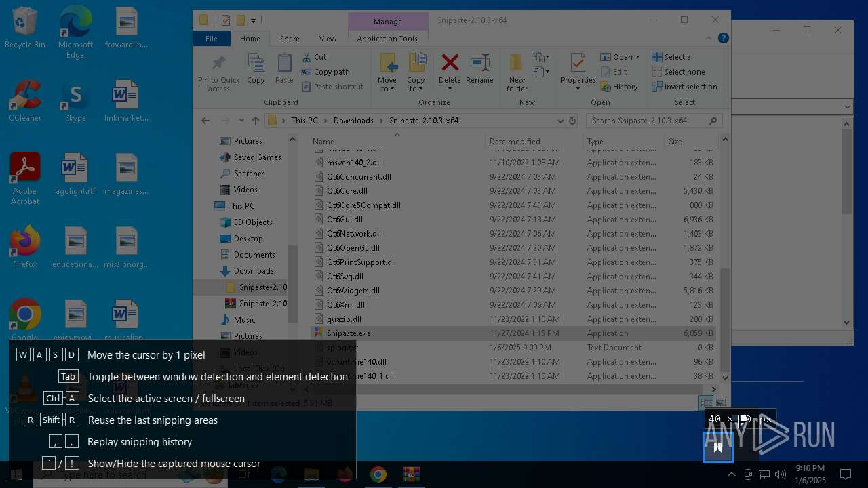Click Invert selection in the ribbon
The image size is (868, 488).
pyautogui.click(x=684, y=87)
